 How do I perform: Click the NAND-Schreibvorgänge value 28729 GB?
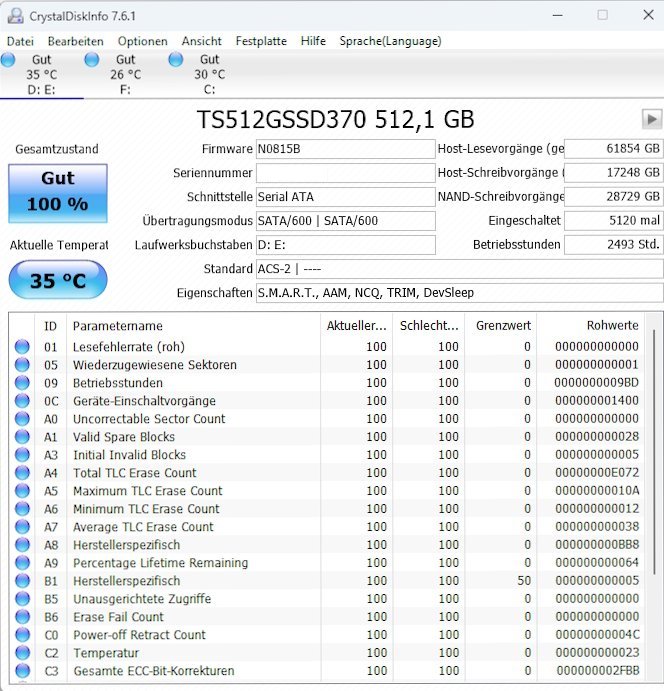coord(613,197)
